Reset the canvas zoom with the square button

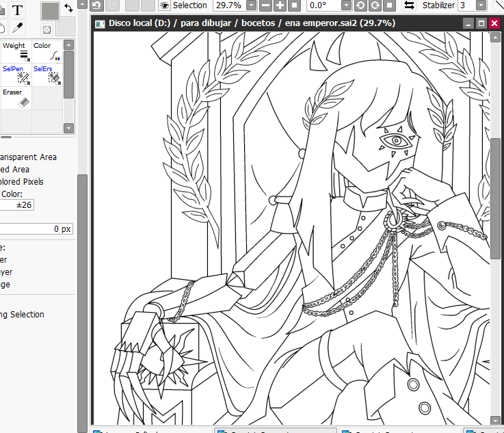pos(294,5)
